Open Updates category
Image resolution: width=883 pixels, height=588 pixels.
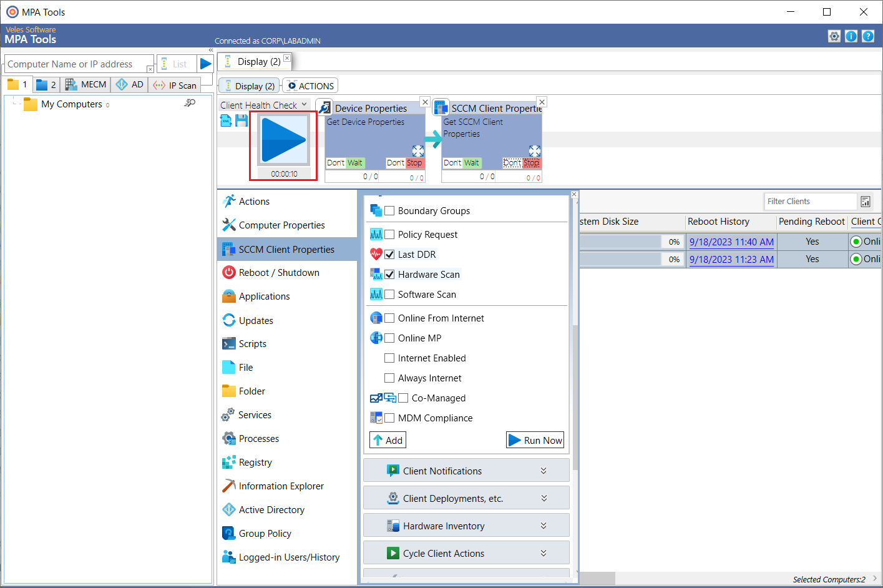pyautogui.click(x=256, y=320)
